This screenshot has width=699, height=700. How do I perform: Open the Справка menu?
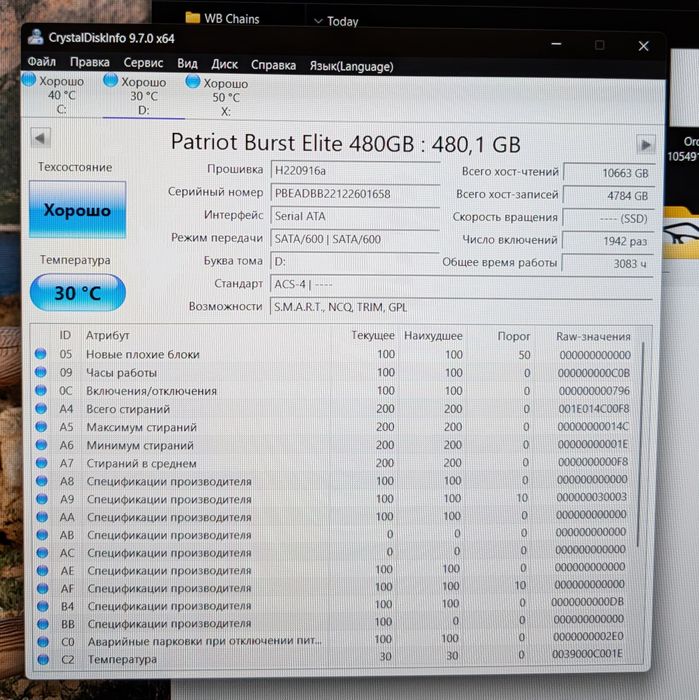273,65
